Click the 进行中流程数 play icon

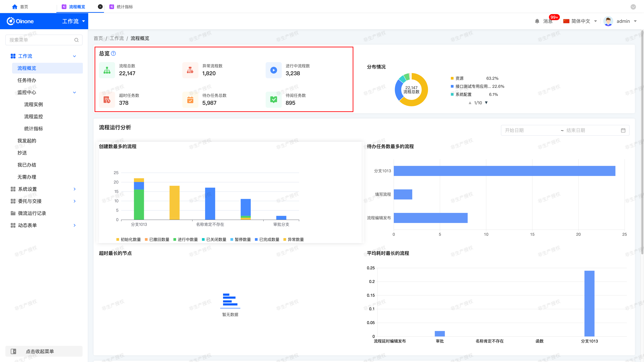(274, 70)
